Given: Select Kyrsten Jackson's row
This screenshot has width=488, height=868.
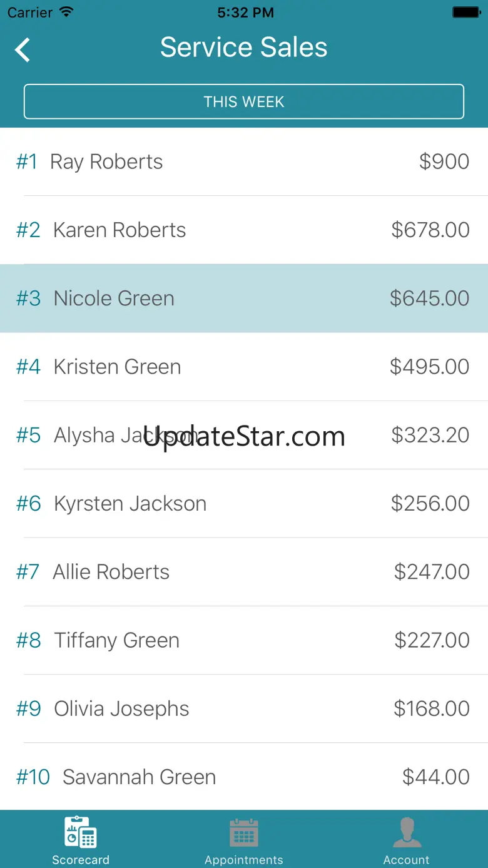Looking at the screenshot, I should [244, 503].
